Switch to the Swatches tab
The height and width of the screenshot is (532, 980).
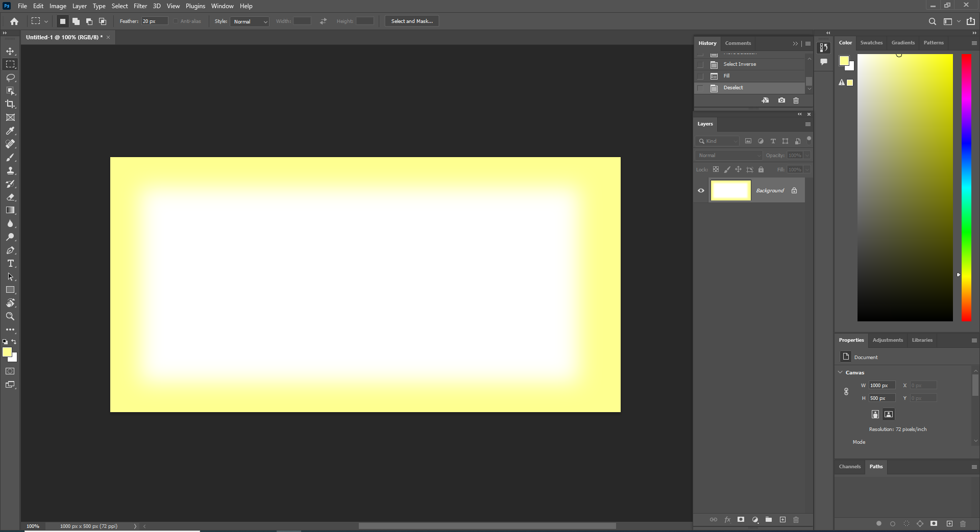click(x=871, y=43)
